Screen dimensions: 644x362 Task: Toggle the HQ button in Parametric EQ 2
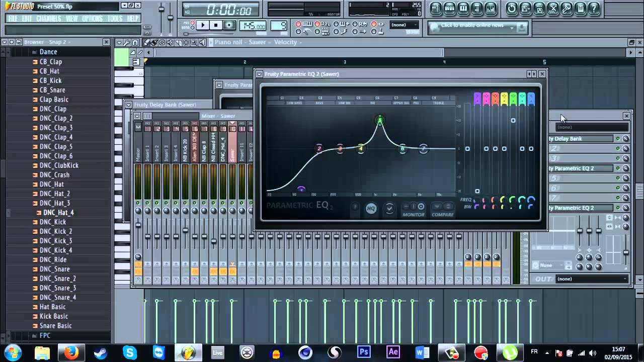click(371, 208)
